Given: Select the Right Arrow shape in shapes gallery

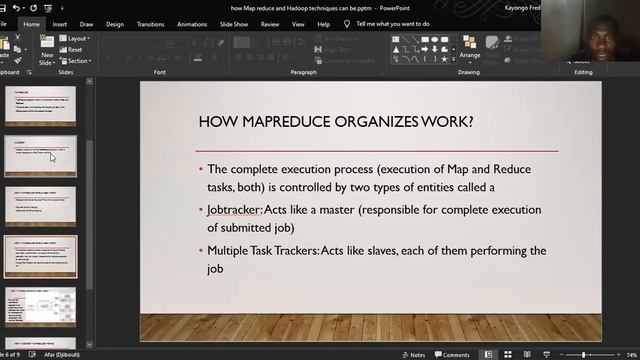Looking at the screenshot, I should [x=425, y=49].
